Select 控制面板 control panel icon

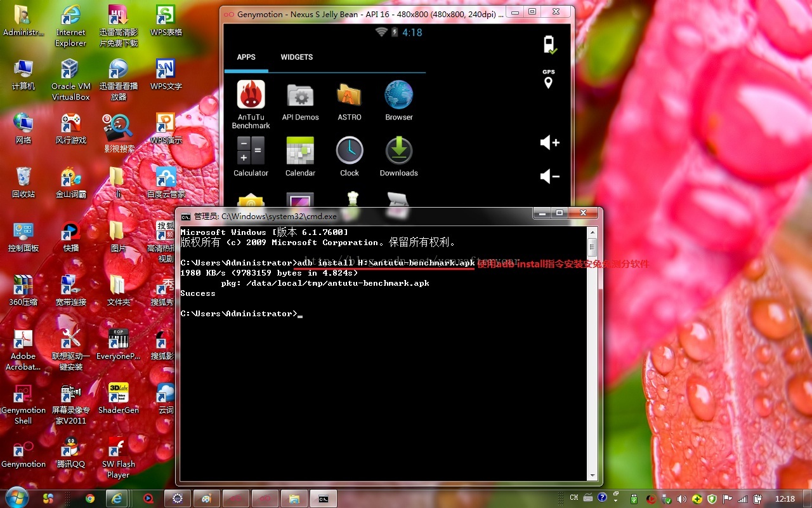pos(23,237)
